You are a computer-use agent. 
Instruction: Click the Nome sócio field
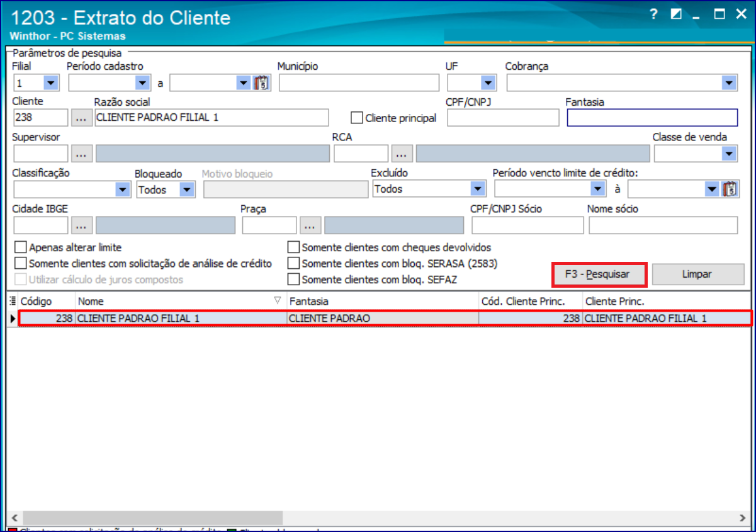[x=663, y=225]
